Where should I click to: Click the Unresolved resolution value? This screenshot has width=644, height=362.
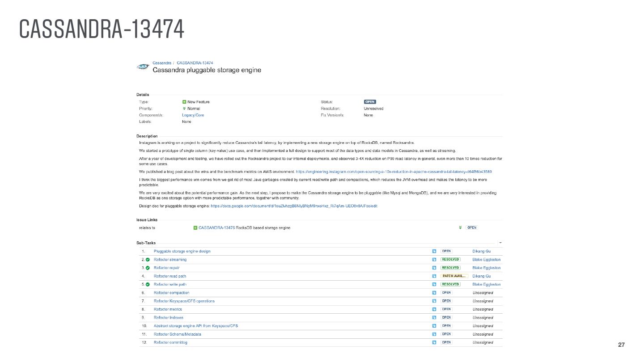click(373, 109)
